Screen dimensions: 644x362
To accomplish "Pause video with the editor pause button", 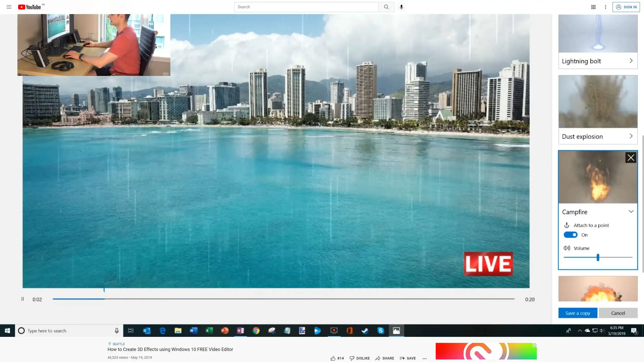I will tap(22, 299).
